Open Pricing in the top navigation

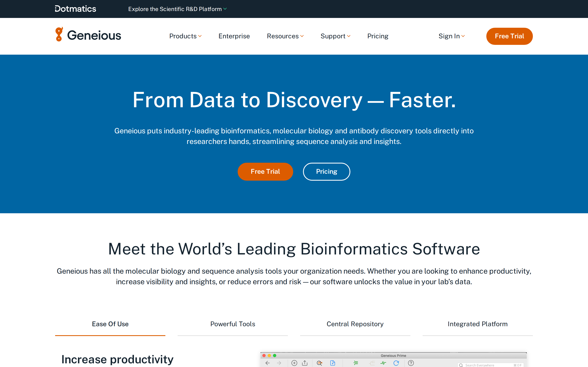point(378,36)
